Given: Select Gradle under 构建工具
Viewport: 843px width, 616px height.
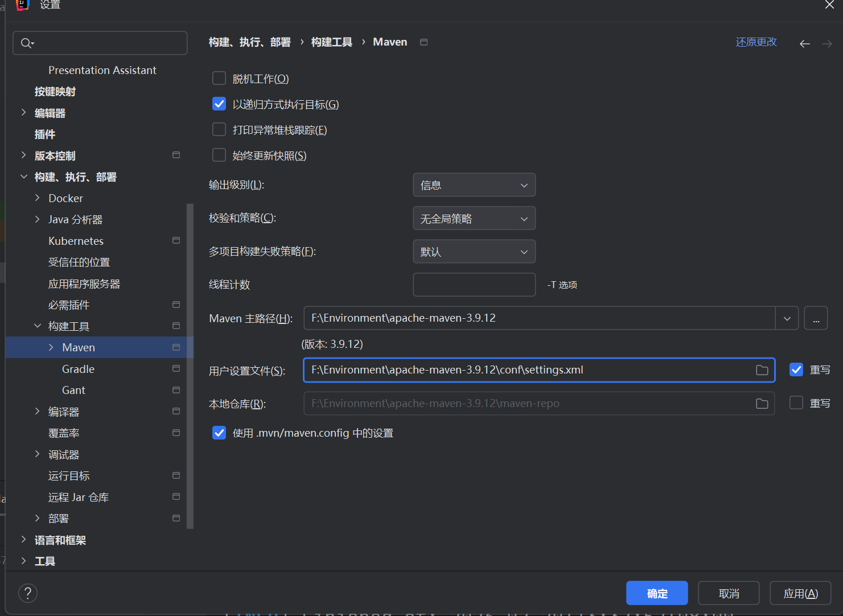Looking at the screenshot, I should coord(78,369).
